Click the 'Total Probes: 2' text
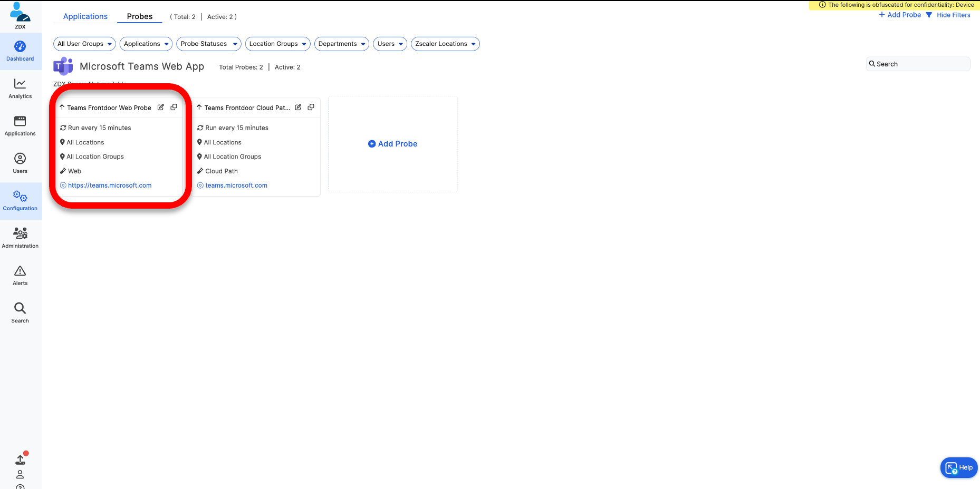Image resolution: width=980 pixels, height=489 pixels. pos(241,67)
